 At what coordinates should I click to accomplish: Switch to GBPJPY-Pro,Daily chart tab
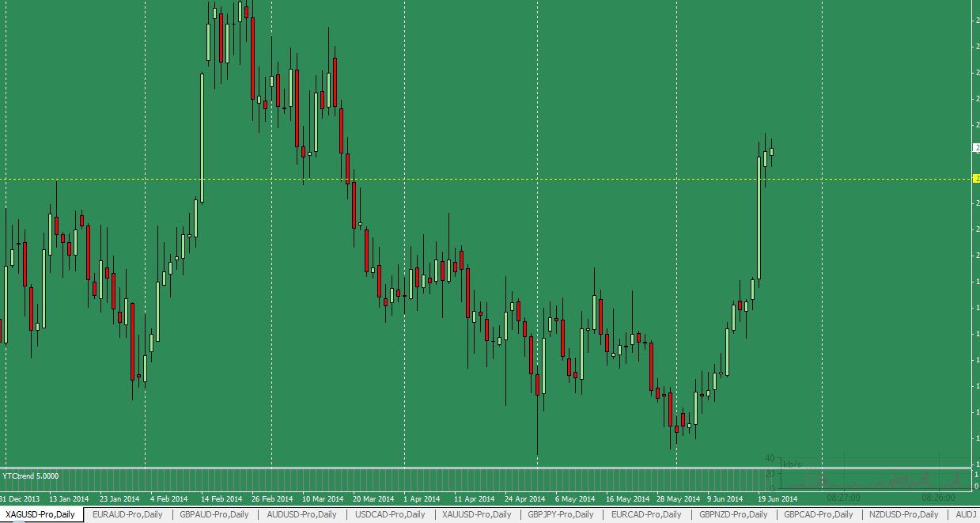point(561,514)
